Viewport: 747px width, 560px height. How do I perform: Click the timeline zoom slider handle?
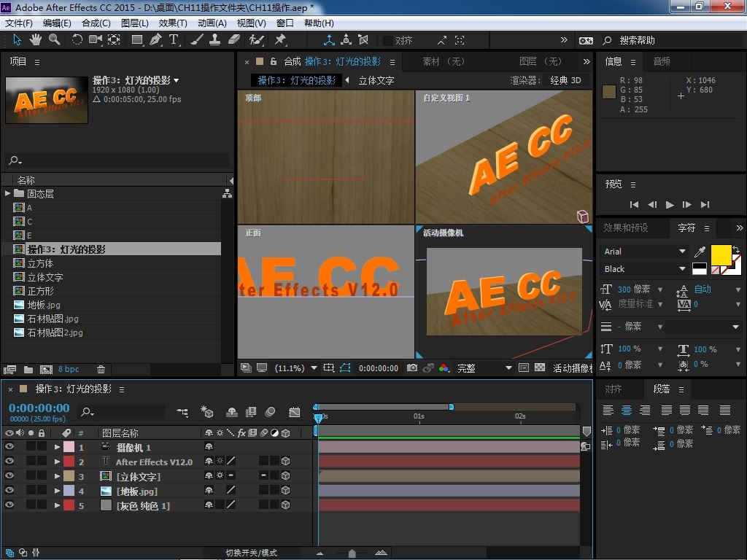[x=352, y=553]
